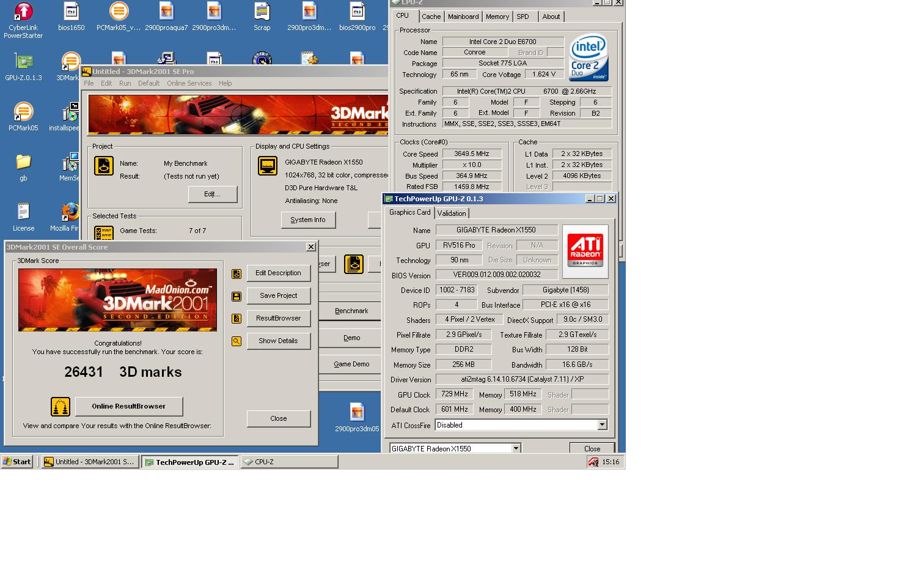Select the CPU-Z taskbar button
The width and height of the screenshot is (924, 578).
(x=289, y=462)
